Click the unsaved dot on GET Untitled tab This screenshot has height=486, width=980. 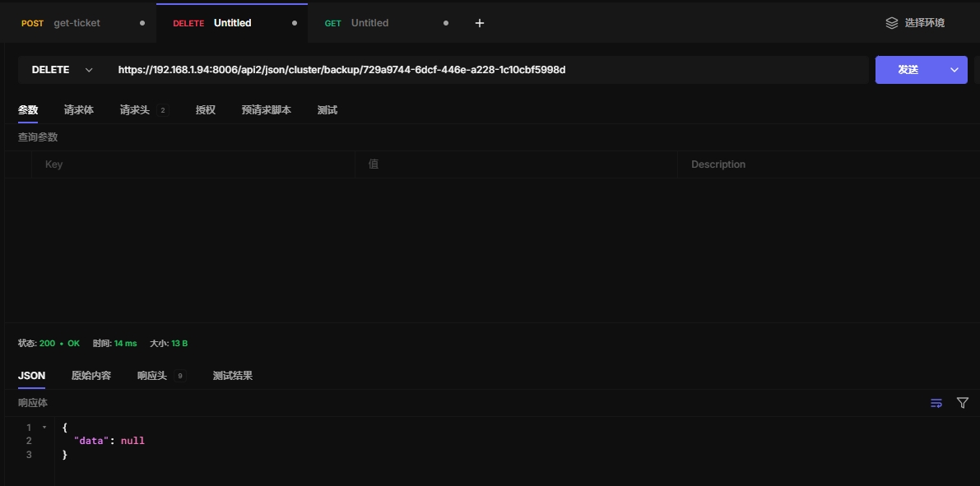(x=446, y=23)
